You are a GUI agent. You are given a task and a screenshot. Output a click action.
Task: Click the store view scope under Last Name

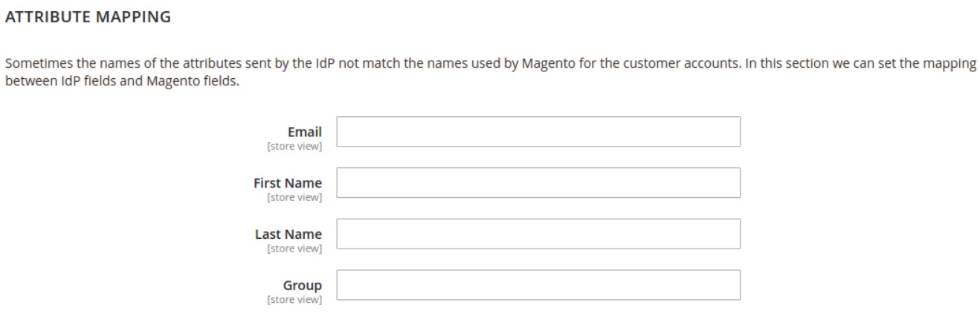click(x=294, y=249)
